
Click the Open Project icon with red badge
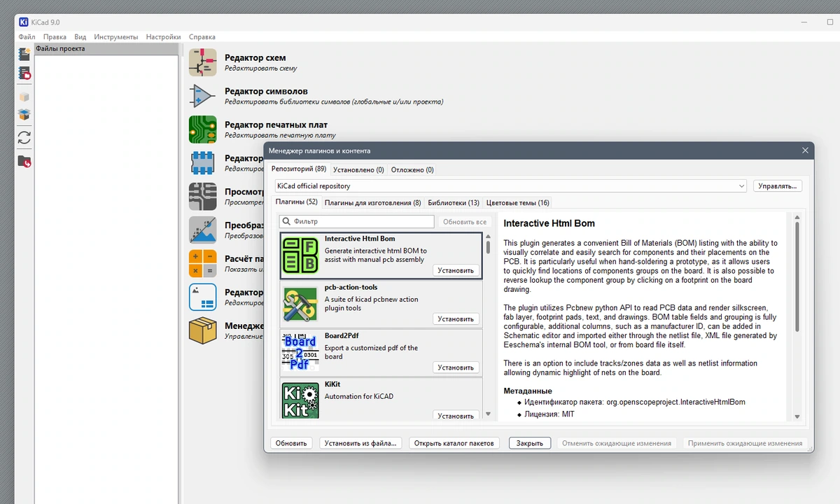point(24,72)
